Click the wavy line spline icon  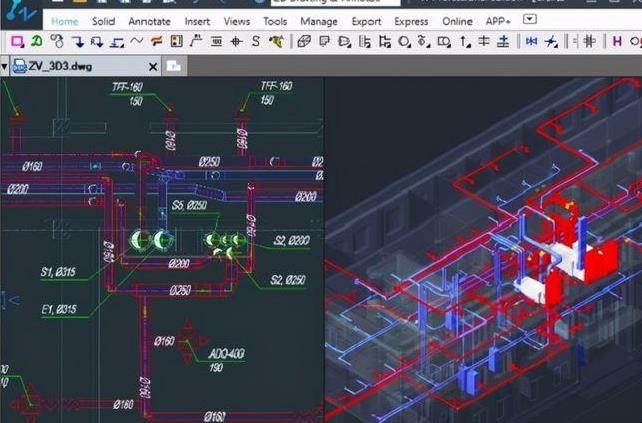[136, 41]
